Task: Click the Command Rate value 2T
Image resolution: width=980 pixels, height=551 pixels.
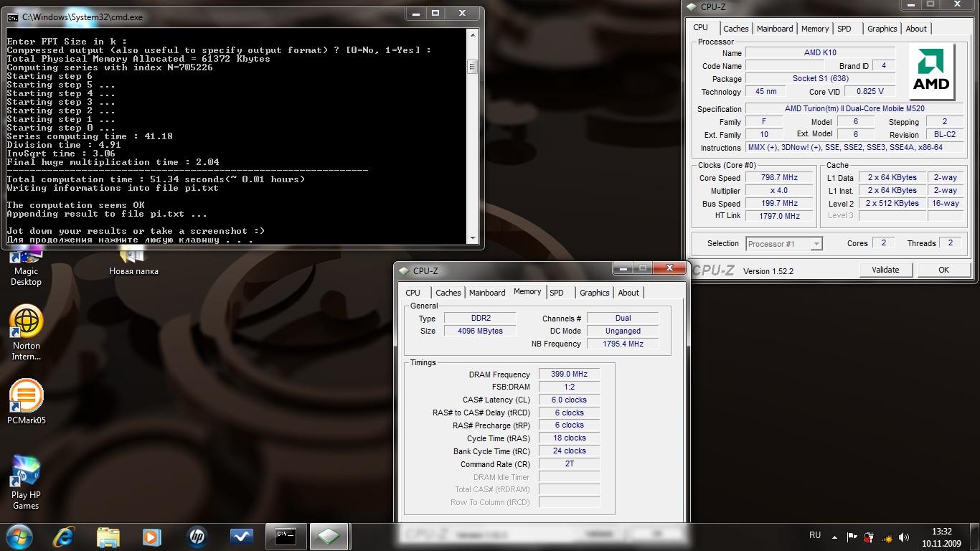Action: [x=569, y=463]
